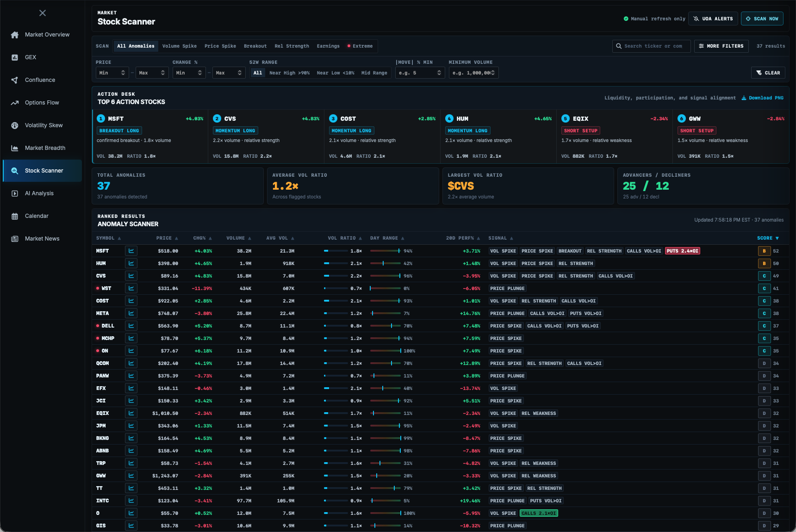Viewport: 796px width, 532px height.
Task: Open chart icon for COST row
Action: pyautogui.click(x=131, y=301)
